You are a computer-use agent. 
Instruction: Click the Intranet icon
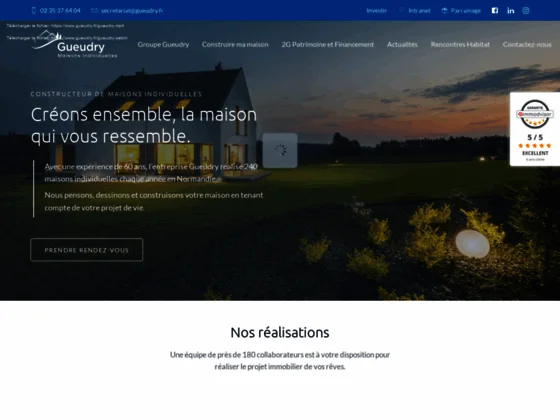click(x=401, y=10)
